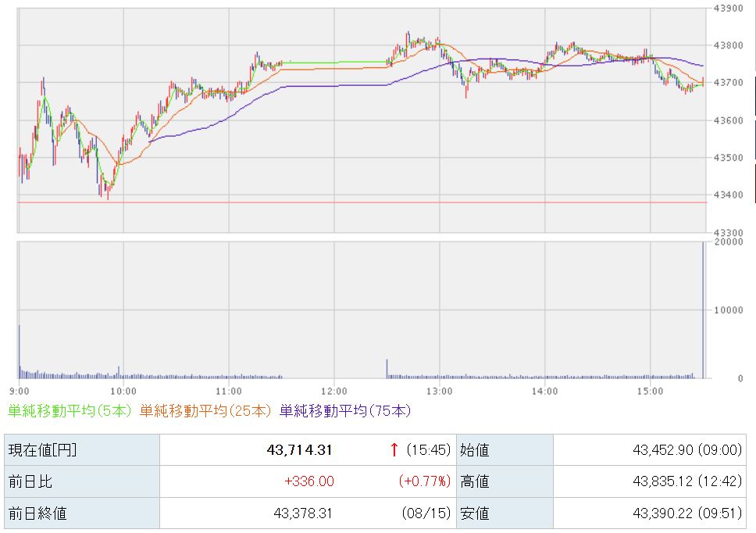Click the 単純移動平均(25本) orange legend label
Image resolution: width=756 pixels, height=533 pixels.
205,410
